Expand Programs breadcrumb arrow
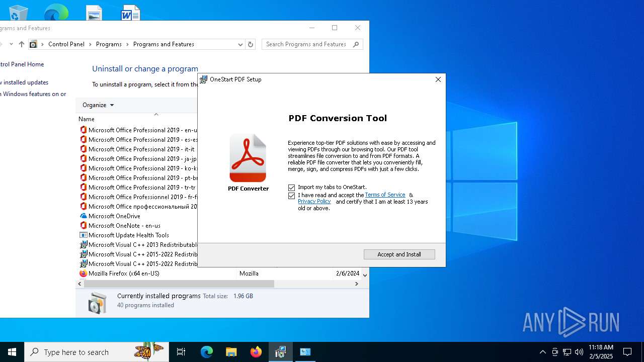The image size is (644, 362). point(128,44)
